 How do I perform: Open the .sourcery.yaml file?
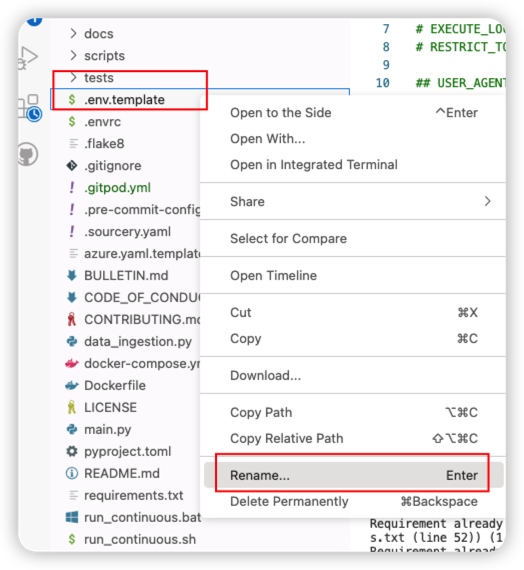[x=128, y=232]
